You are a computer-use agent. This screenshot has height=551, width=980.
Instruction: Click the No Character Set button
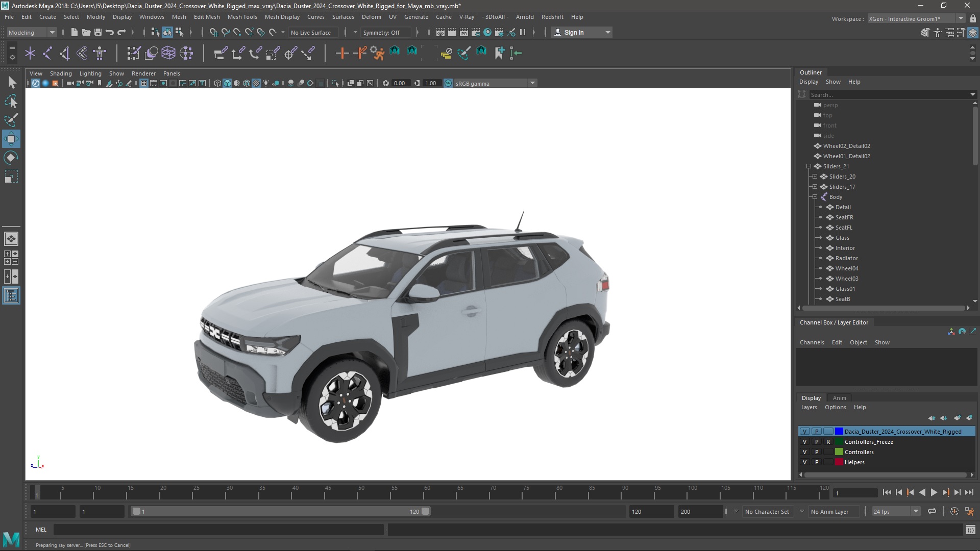[767, 511]
